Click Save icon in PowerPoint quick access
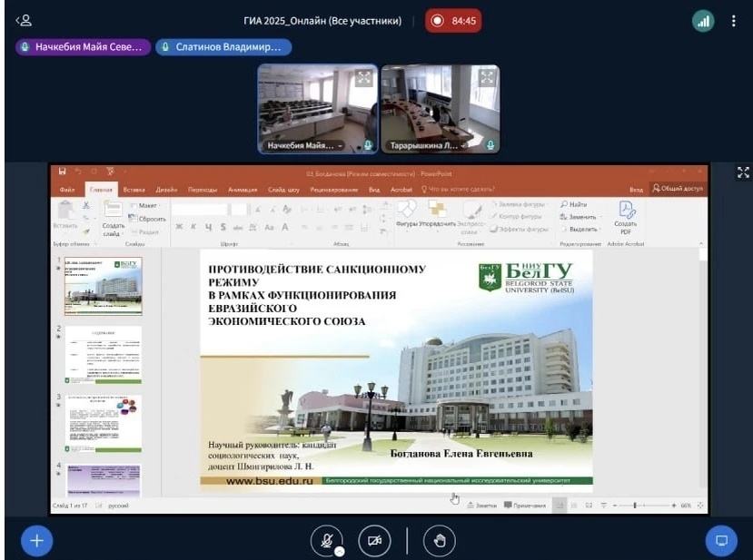This screenshot has width=753, height=560. [x=62, y=171]
